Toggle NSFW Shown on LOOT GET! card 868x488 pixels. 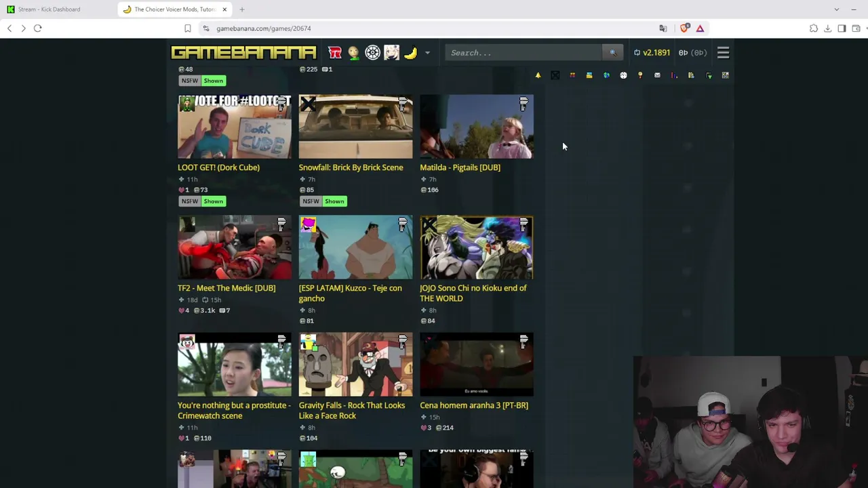click(x=202, y=201)
